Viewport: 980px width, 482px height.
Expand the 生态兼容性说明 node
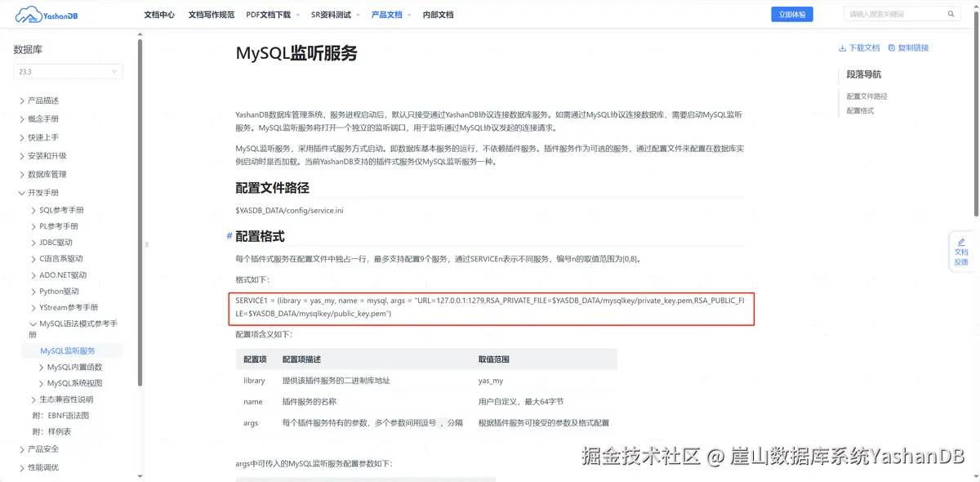tap(33, 399)
